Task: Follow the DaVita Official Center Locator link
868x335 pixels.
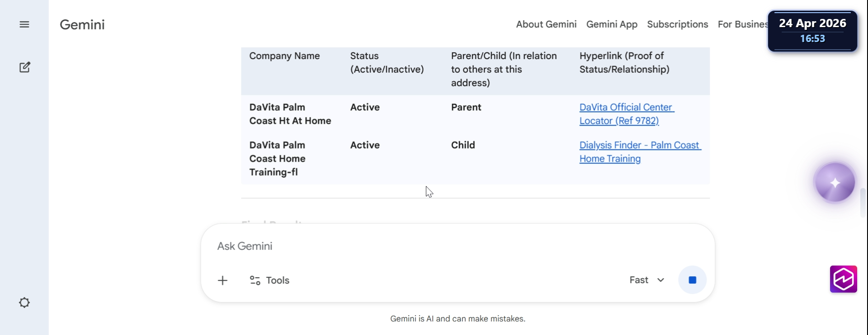Action: click(627, 114)
